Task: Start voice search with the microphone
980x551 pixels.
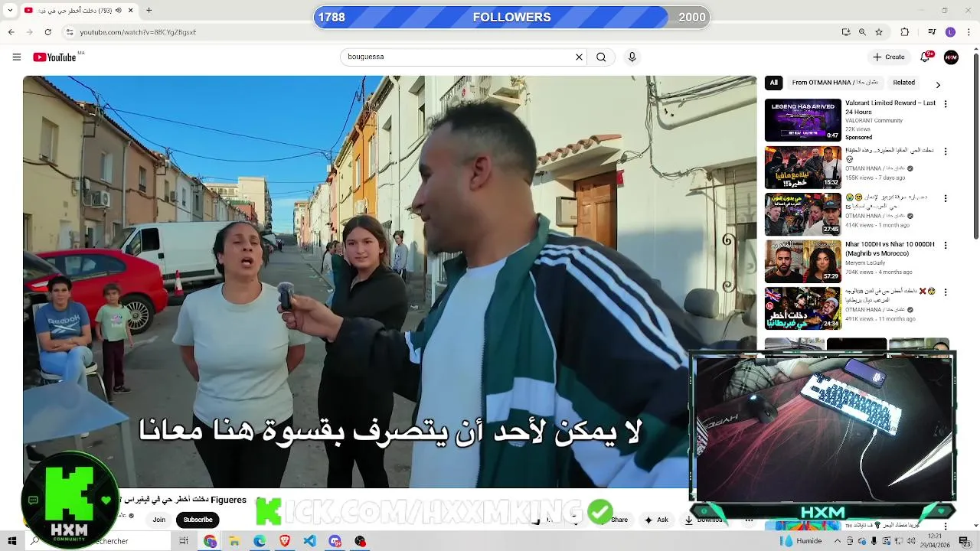Action: [x=632, y=57]
